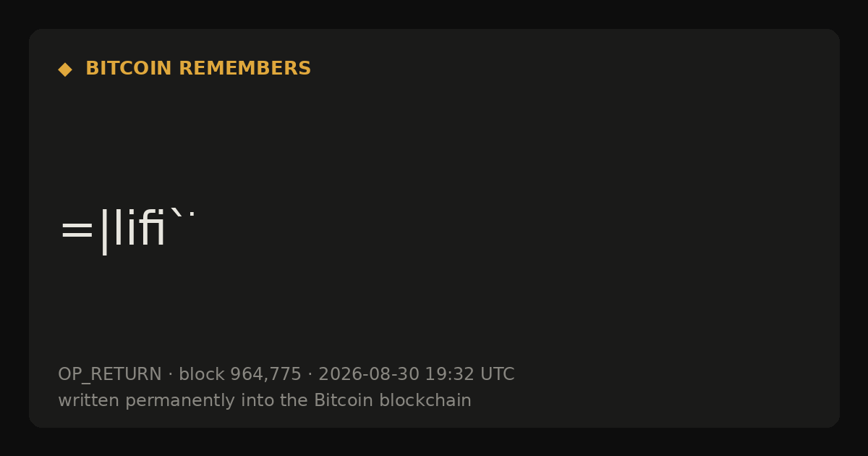Click the dot separator after OP_RETURN

click(x=171, y=375)
